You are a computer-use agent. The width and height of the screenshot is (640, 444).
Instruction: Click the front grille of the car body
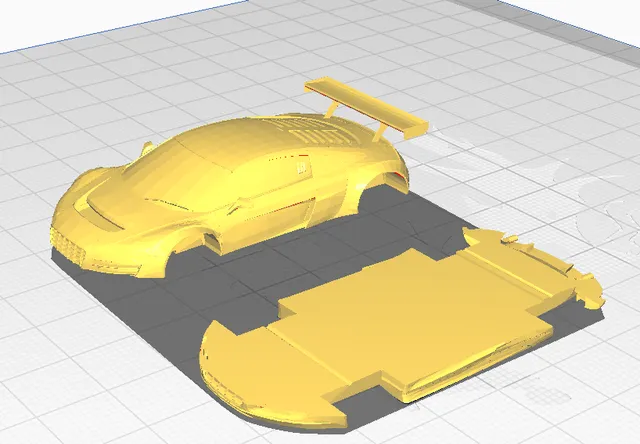tap(67, 245)
